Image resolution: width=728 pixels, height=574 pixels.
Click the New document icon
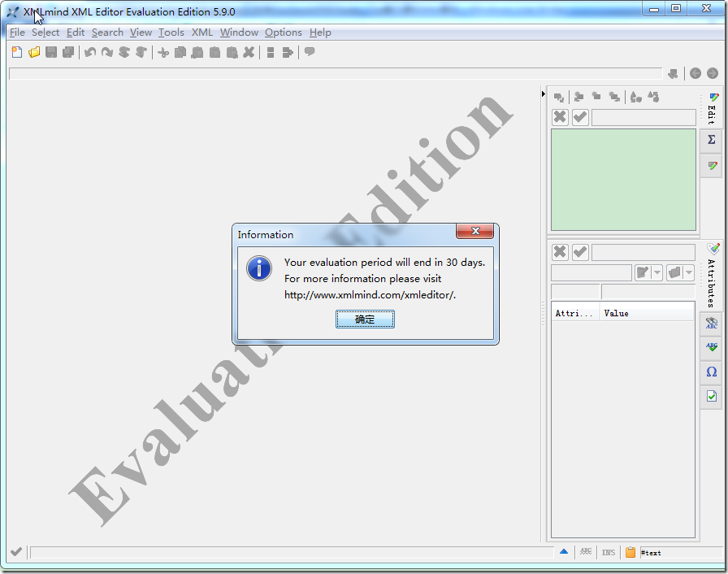(x=17, y=52)
